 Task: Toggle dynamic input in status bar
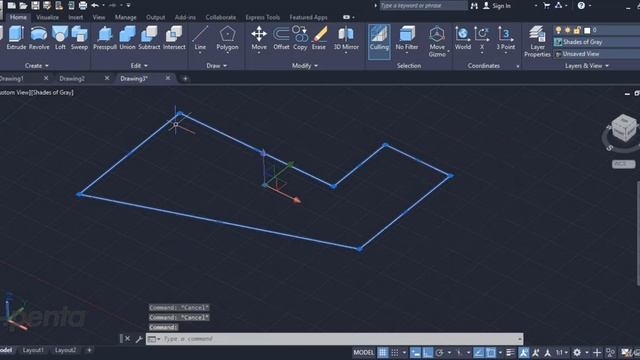[x=415, y=352]
